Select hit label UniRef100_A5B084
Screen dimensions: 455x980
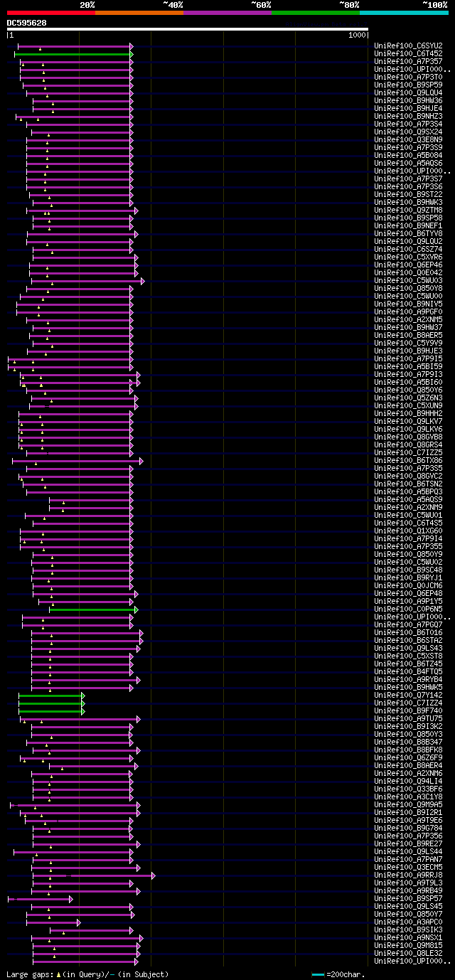coord(408,155)
